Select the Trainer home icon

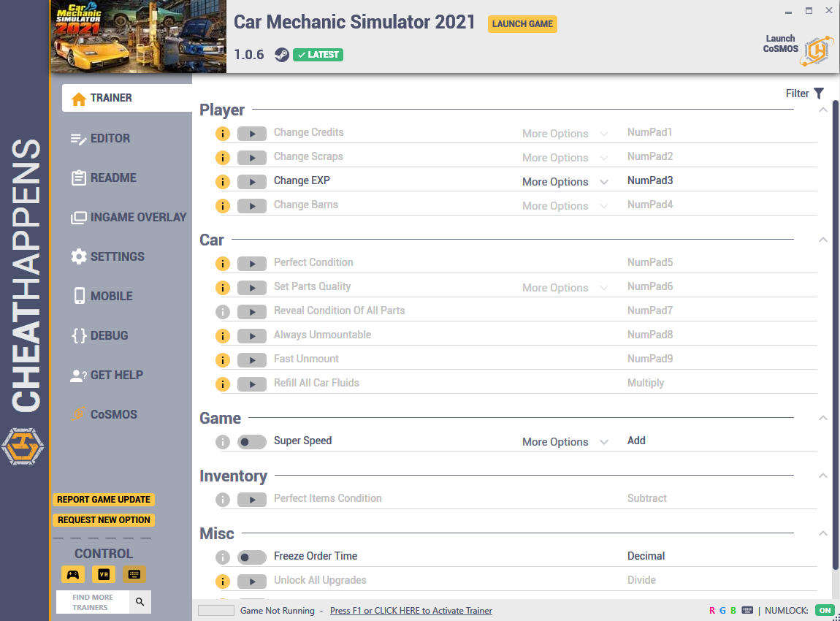point(79,97)
